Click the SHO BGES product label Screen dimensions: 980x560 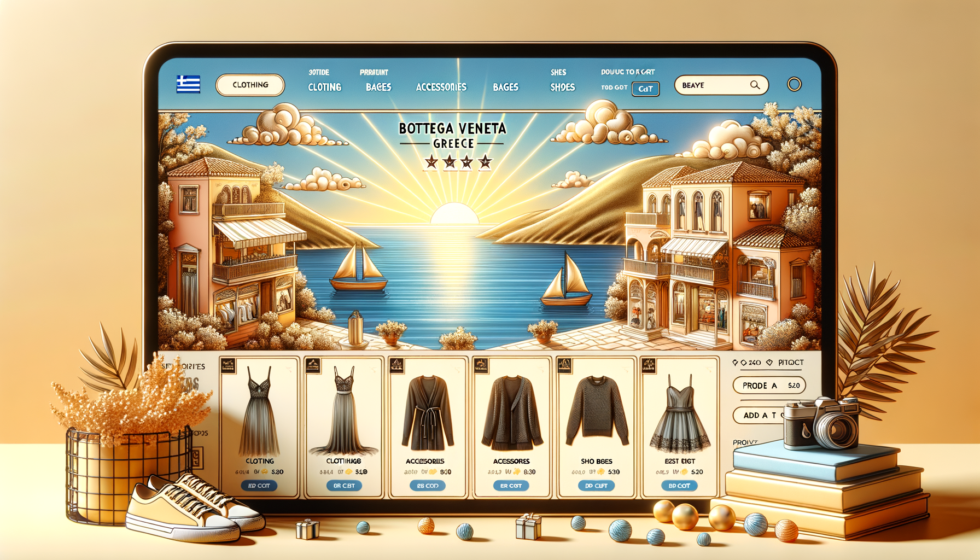(597, 461)
